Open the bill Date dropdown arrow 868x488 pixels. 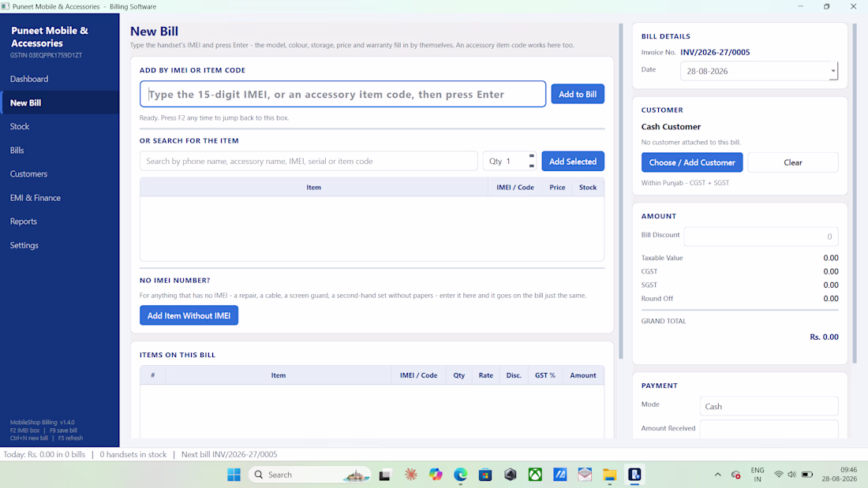point(832,71)
